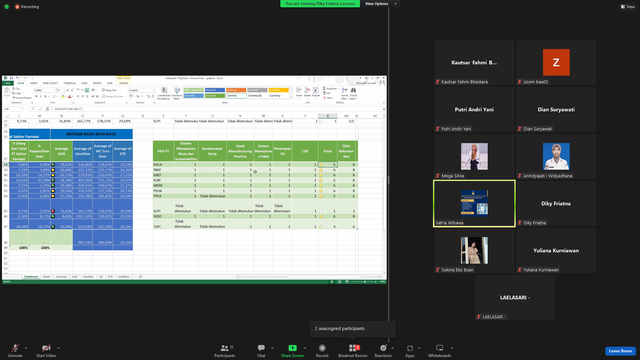
Task: Click Yuliana Kurniawan's participant tile
Action: [x=556, y=251]
